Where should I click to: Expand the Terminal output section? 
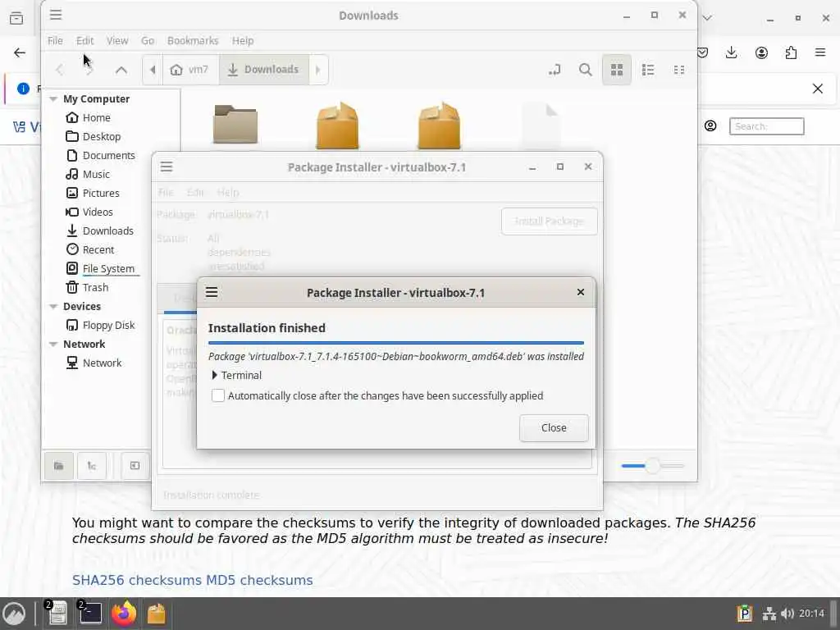pos(237,375)
